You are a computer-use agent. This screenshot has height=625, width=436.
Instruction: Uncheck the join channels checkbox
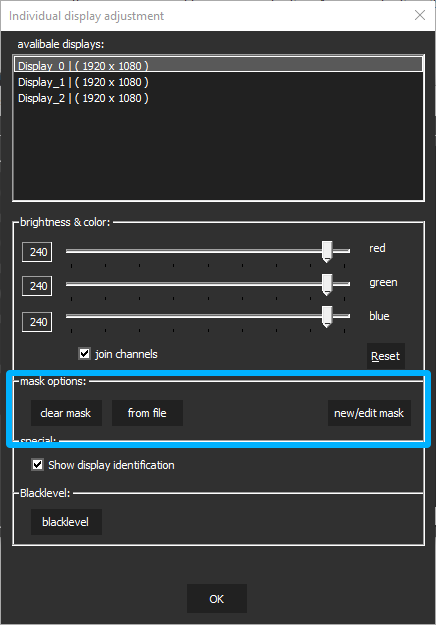point(84,354)
